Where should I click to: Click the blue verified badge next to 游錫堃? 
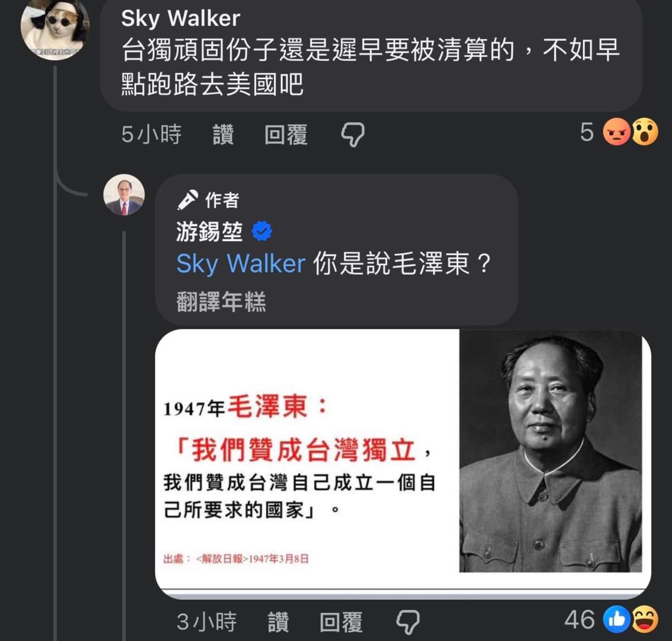pos(262,231)
